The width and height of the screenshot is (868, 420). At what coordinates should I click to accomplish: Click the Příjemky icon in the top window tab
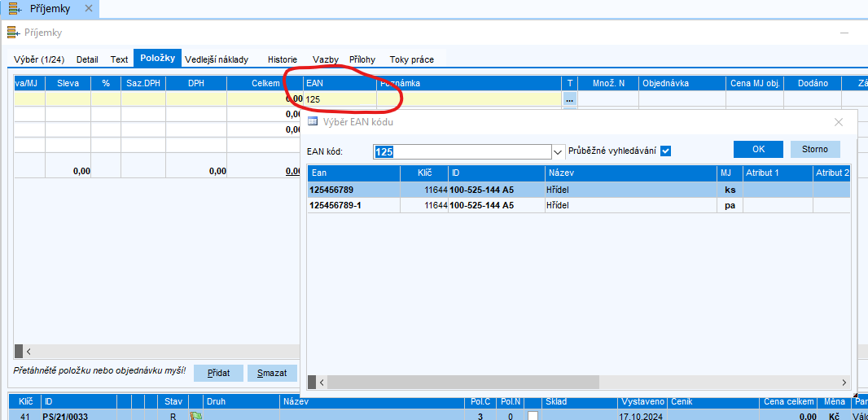coord(15,9)
